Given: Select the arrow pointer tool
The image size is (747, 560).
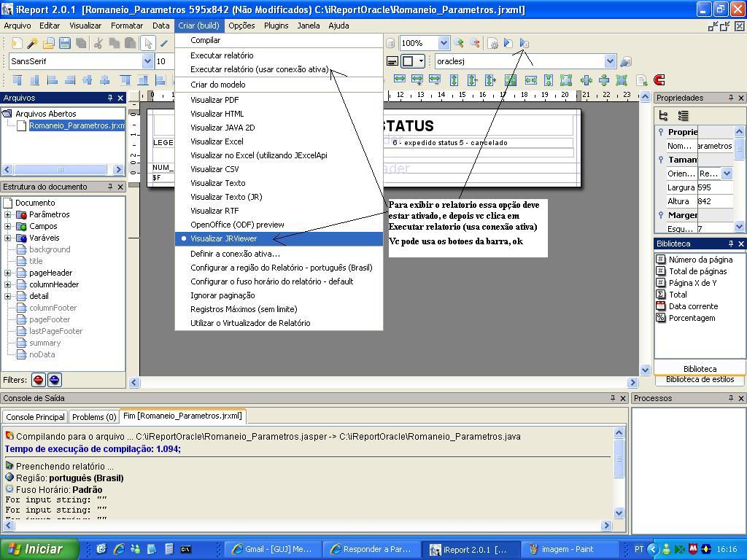Looking at the screenshot, I should tap(148, 43).
